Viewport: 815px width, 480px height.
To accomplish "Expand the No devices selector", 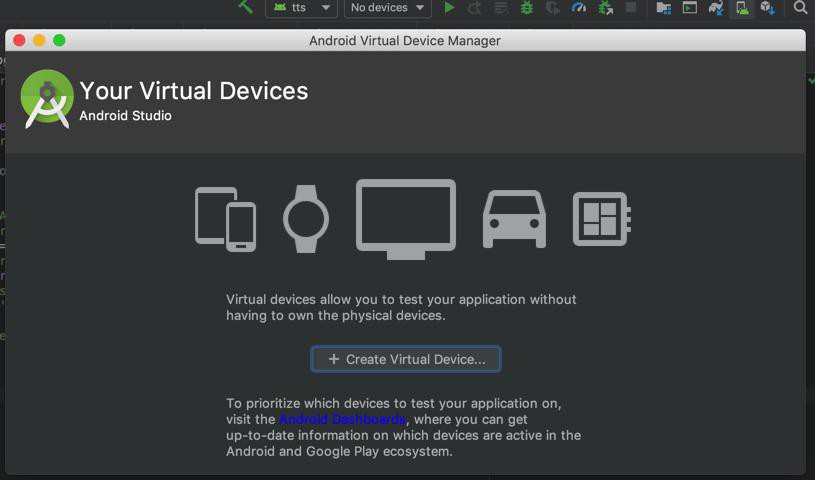I will [387, 8].
